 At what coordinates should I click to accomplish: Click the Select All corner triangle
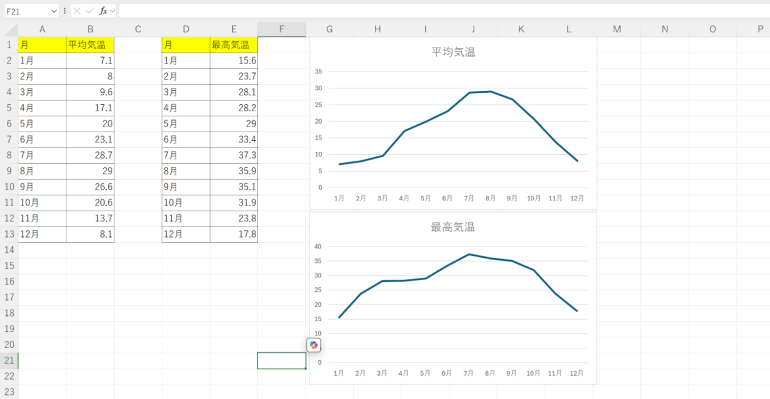pos(11,30)
